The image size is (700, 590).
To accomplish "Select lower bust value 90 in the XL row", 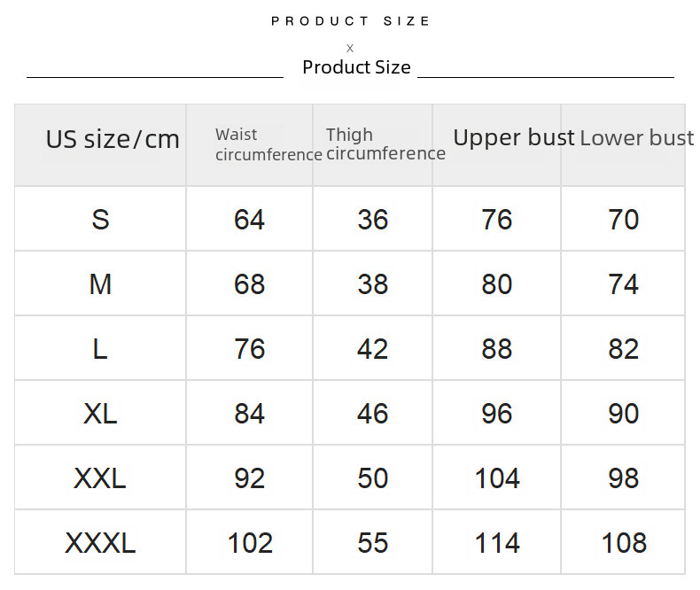I will [624, 413].
